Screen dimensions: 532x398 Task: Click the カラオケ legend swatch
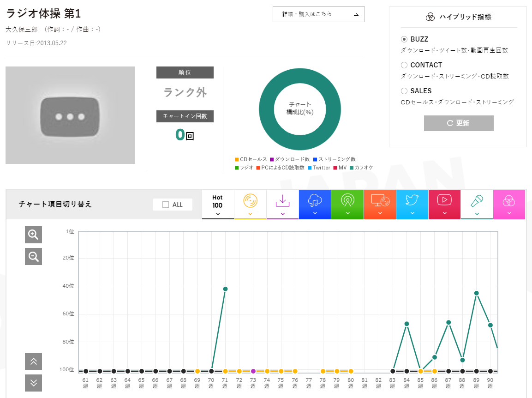coord(352,168)
